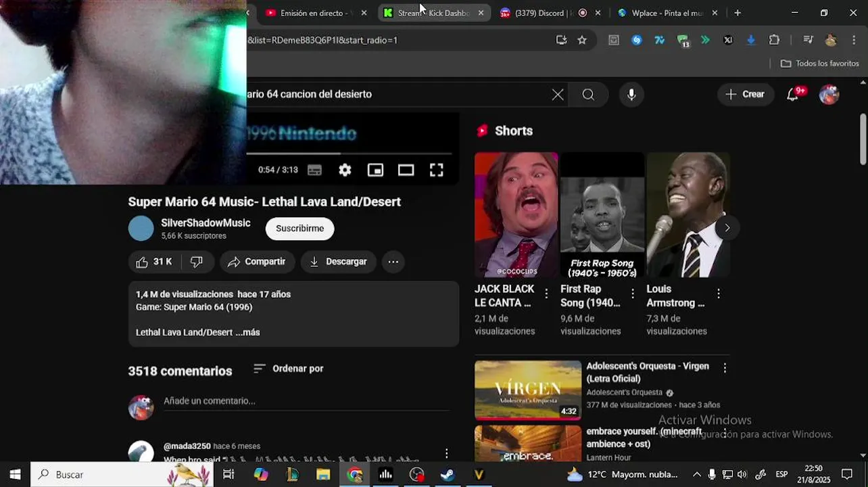Open SilverShadowMusic channel avatar
This screenshot has height=487, width=868.
(x=141, y=229)
